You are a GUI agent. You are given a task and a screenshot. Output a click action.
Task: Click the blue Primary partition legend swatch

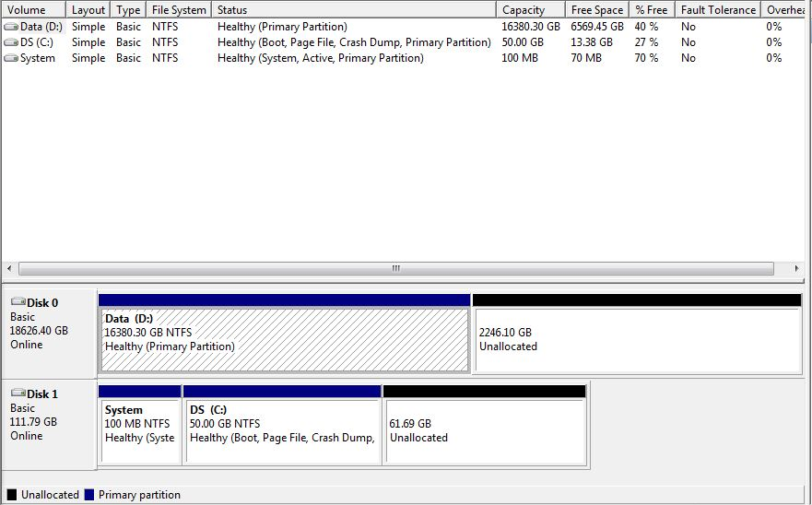tap(89, 495)
